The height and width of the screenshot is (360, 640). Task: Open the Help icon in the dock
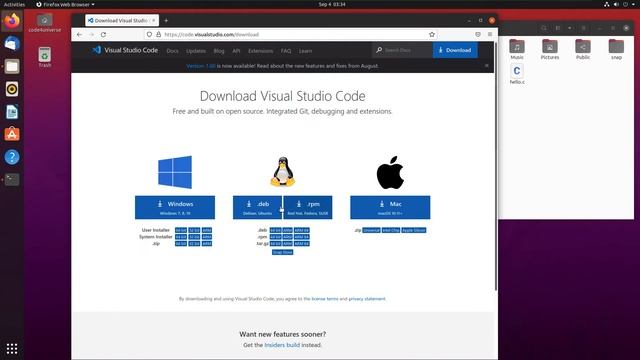point(12,157)
